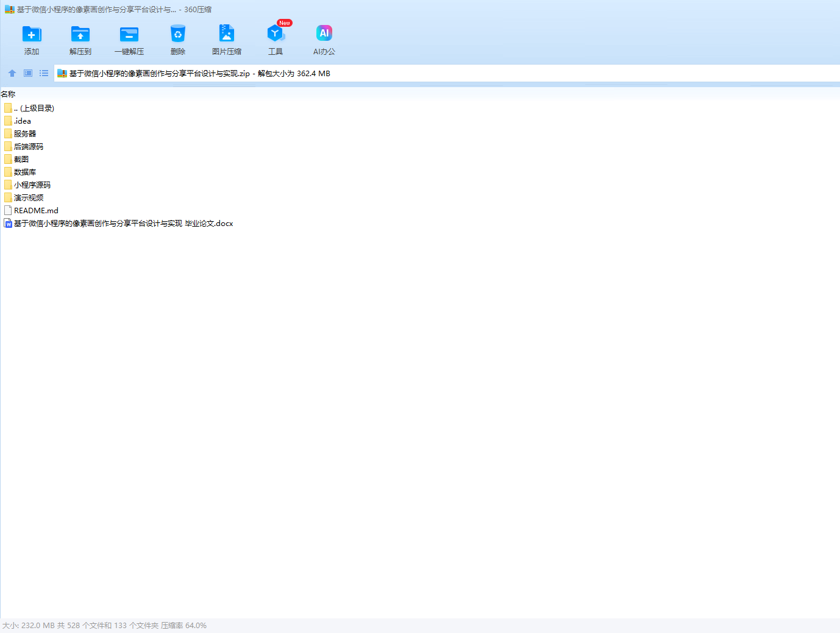Select the "截图" folder name
The width and height of the screenshot is (840, 633).
pos(21,160)
